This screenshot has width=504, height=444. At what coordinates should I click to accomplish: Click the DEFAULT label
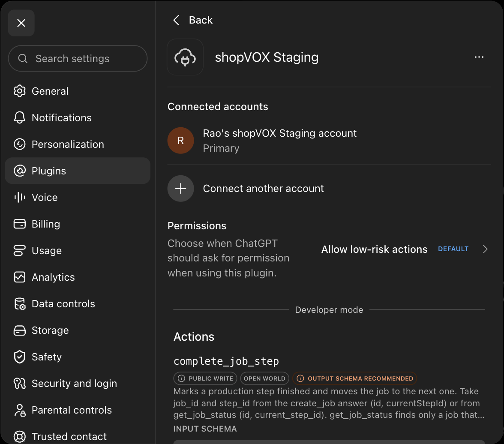(453, 249)
